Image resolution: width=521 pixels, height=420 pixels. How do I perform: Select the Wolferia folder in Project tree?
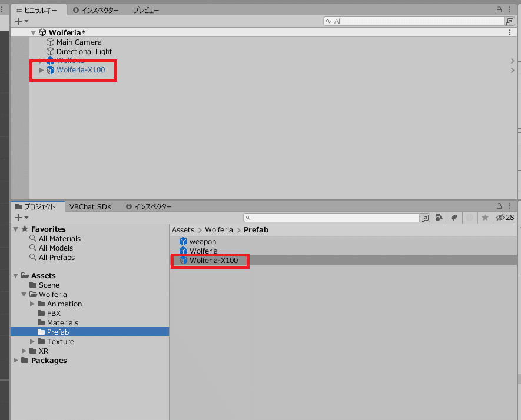click(53, 295)
